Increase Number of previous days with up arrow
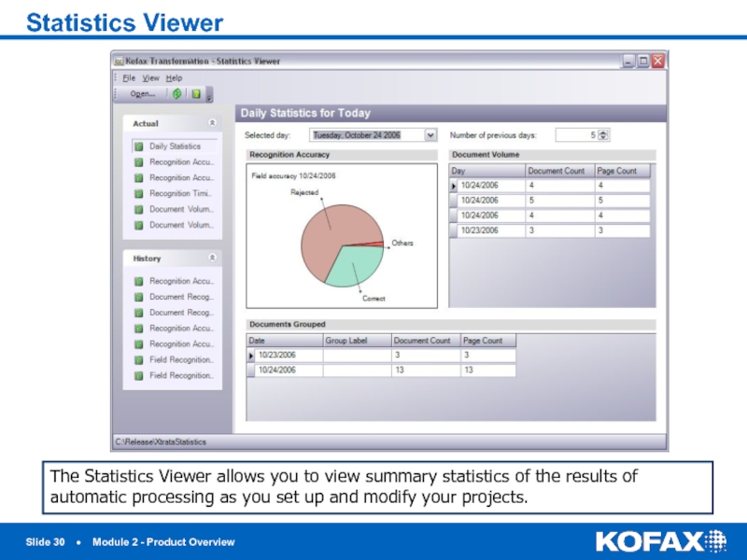This screenshot has width=747, height=560. 603,133
